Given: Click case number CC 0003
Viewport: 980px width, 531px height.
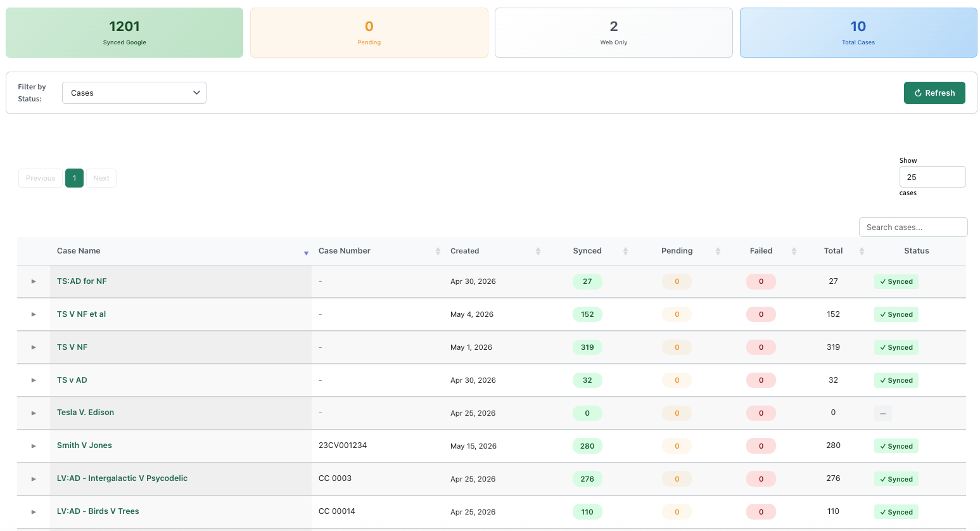Looking at the screenshot, I should pyautogui.click(x=335, y=478).
